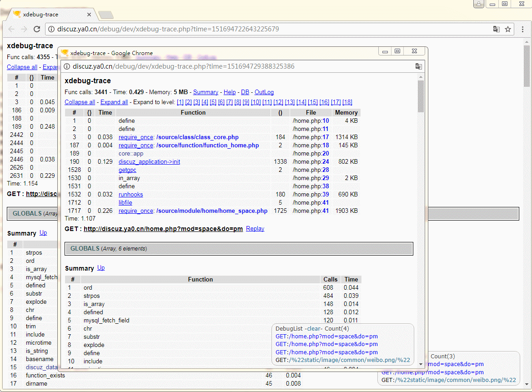The width and height of the screenshot is (532, 392).
Task: Expand require_once function_home.php call
Action: tap(189, 145)
